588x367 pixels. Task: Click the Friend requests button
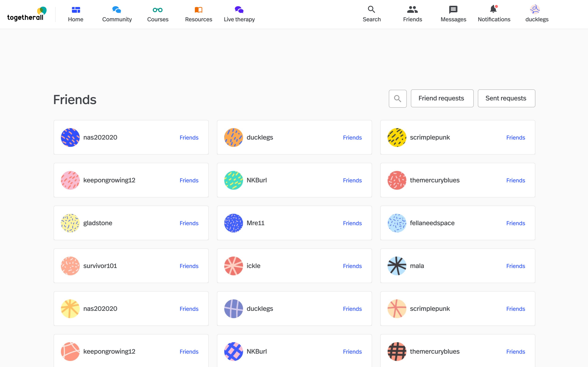tap(442, 98)
